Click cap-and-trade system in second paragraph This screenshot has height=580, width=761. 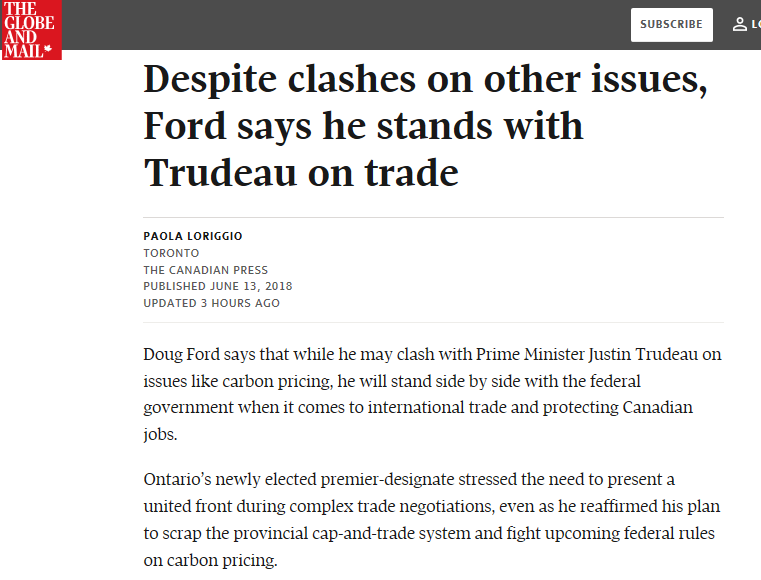[446, 533]
